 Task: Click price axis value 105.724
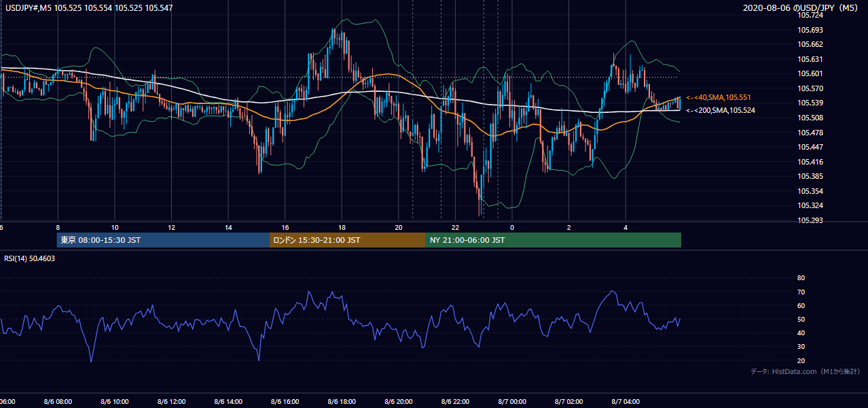pyautogui.click(x=810, y=15)
